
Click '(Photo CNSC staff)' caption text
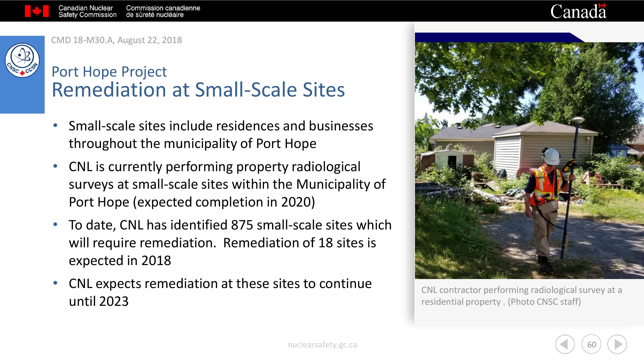[x=544, y=302]
